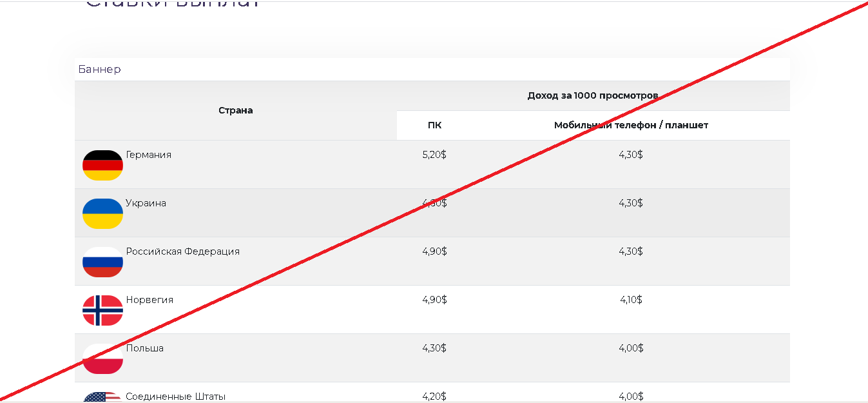Click the Russian Federation flag icon
868x403 pixels.
click(x=102, y=262)
